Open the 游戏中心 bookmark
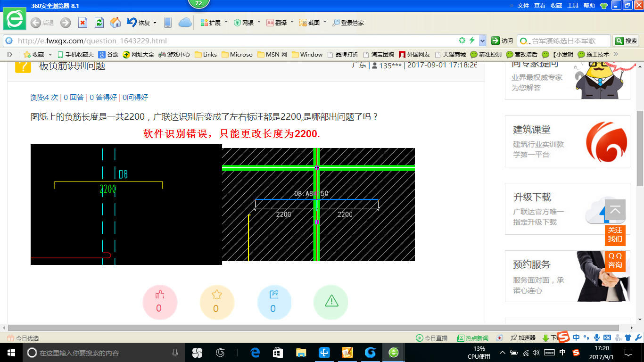The width and height of the screenshot is (644, 362). point(174,55)
